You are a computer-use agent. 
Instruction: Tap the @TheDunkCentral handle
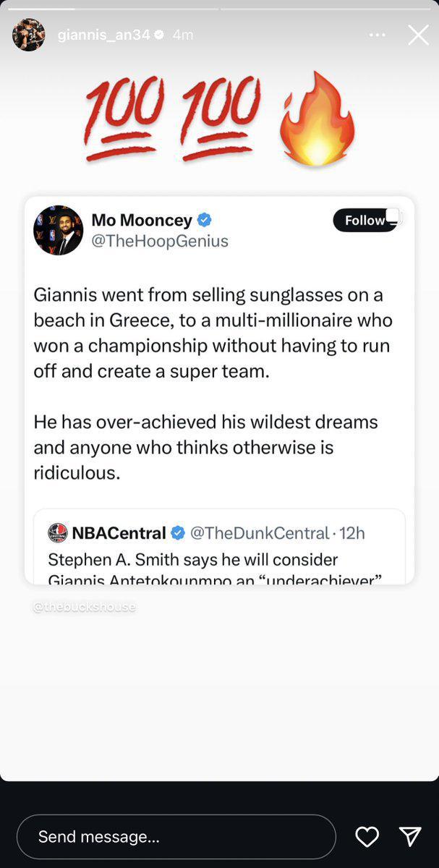tap(260, 533)
